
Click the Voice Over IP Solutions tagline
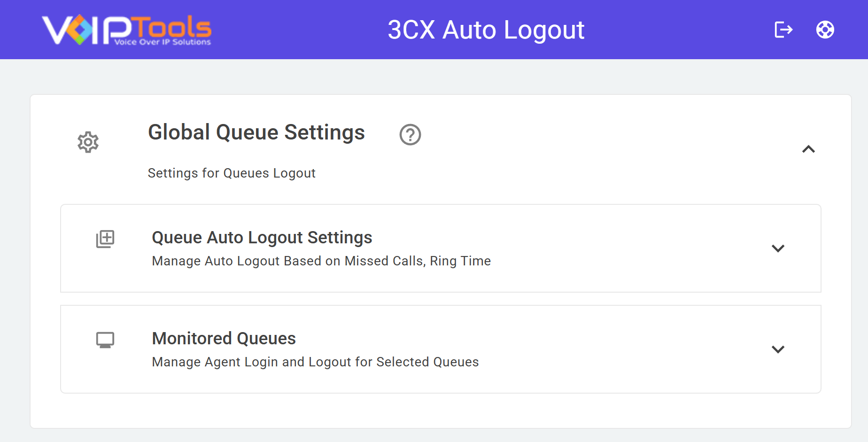click(163, 42)
